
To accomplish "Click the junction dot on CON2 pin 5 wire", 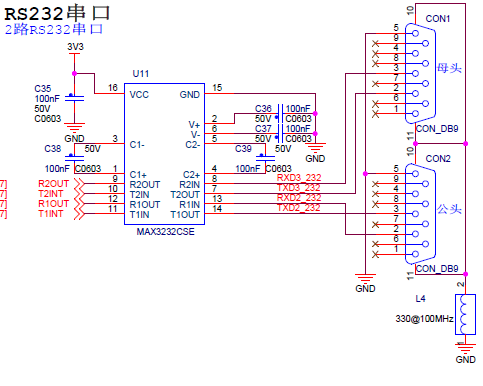I will tap(365, 174).
